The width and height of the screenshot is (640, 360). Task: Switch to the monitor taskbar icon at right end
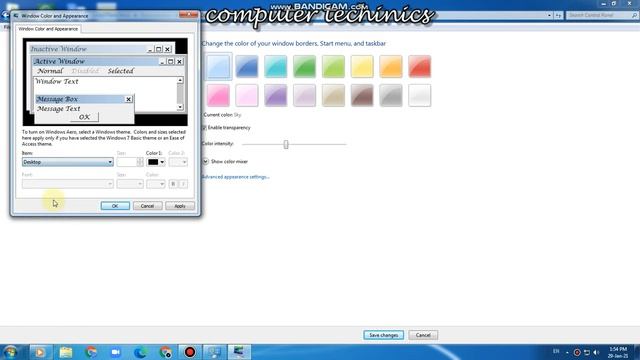point(239,352)
